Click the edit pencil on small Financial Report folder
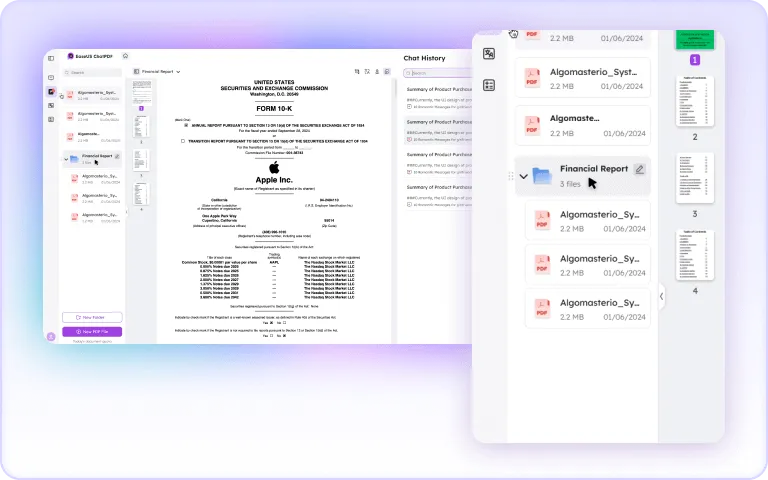 point(117,156)
